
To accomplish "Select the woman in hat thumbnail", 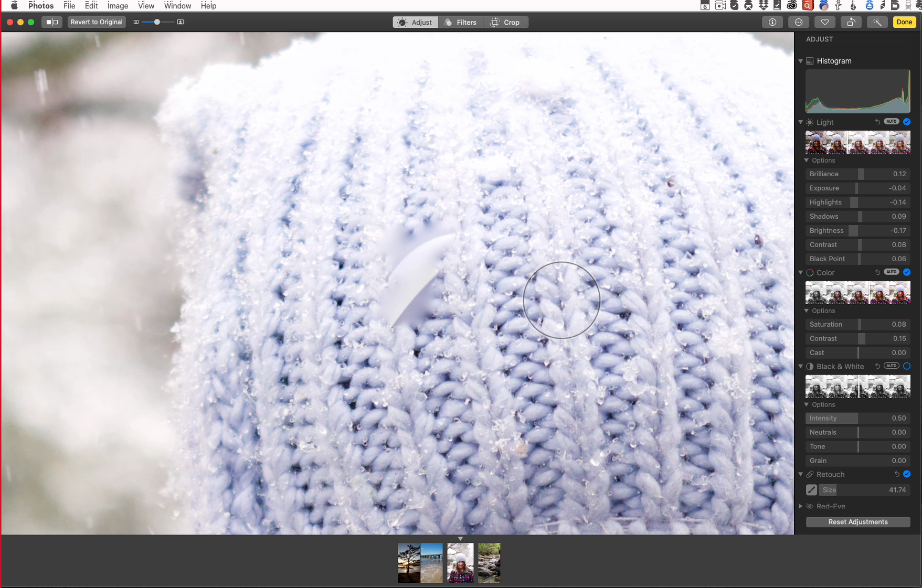I will coord(460,563).
